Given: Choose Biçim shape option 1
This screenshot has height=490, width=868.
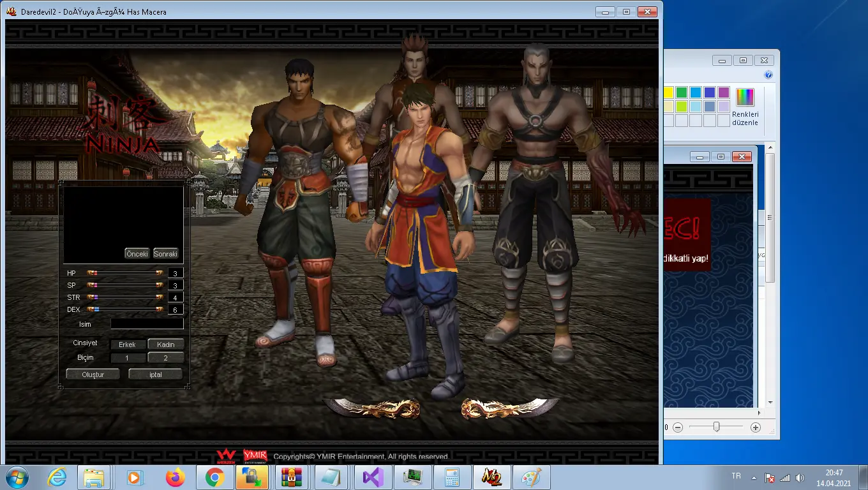Looking at the screenshot, I should point(127,358).
